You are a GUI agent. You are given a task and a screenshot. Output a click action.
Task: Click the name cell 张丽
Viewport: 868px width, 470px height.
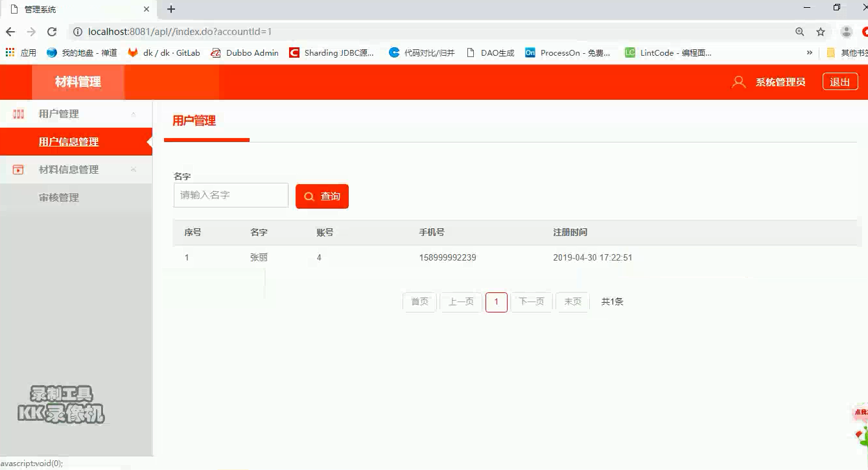click(259, 257)
